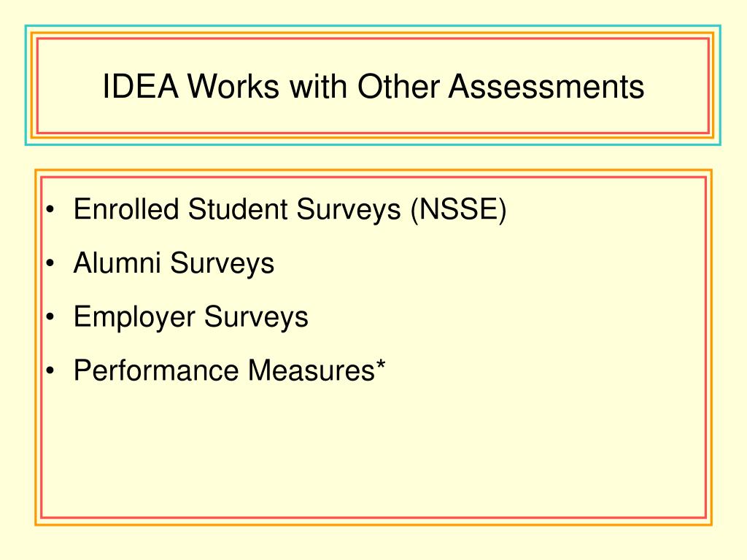Click the bullet dot before Alumni Surveys
The height and width of the screenshot is (560, 747).
point(51,263)
